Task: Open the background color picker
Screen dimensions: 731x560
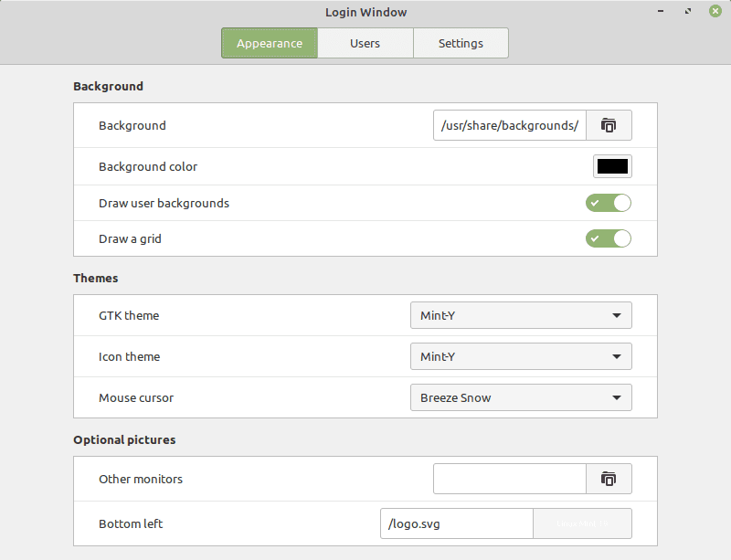Action: 612,165
